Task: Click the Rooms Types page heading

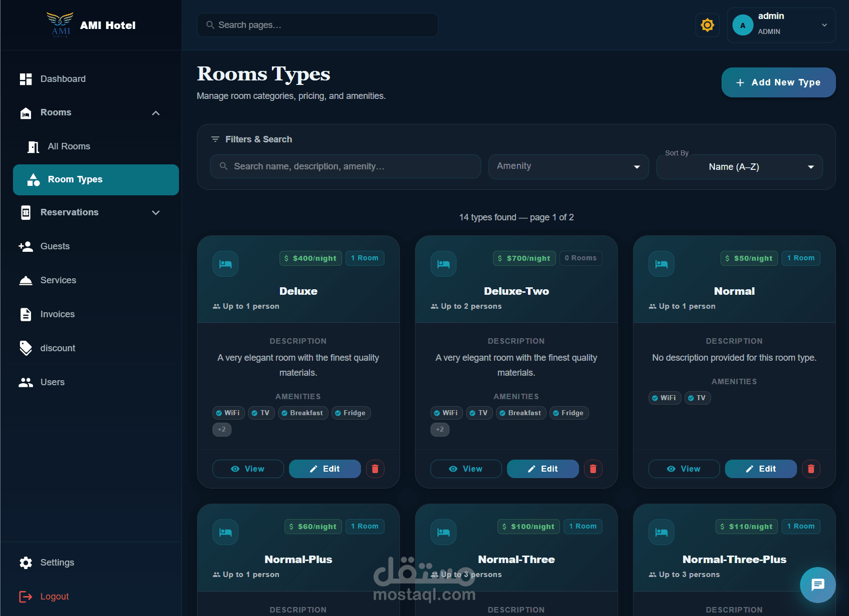Action: pyautogui.click(x=263, y=74)
